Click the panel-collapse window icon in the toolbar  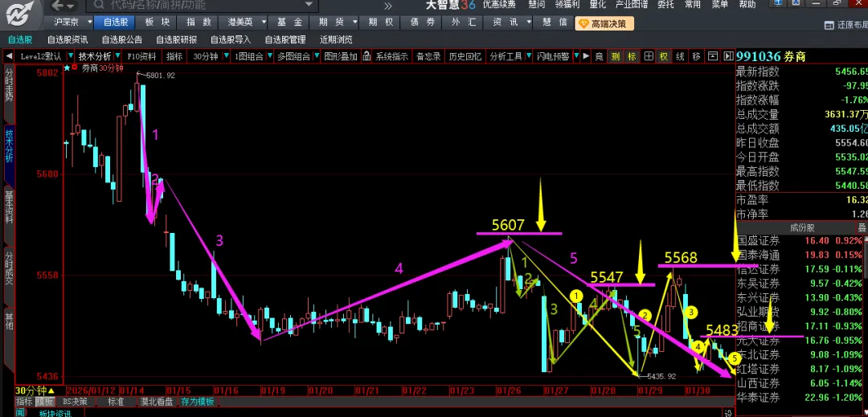click(x=713, y=56)
